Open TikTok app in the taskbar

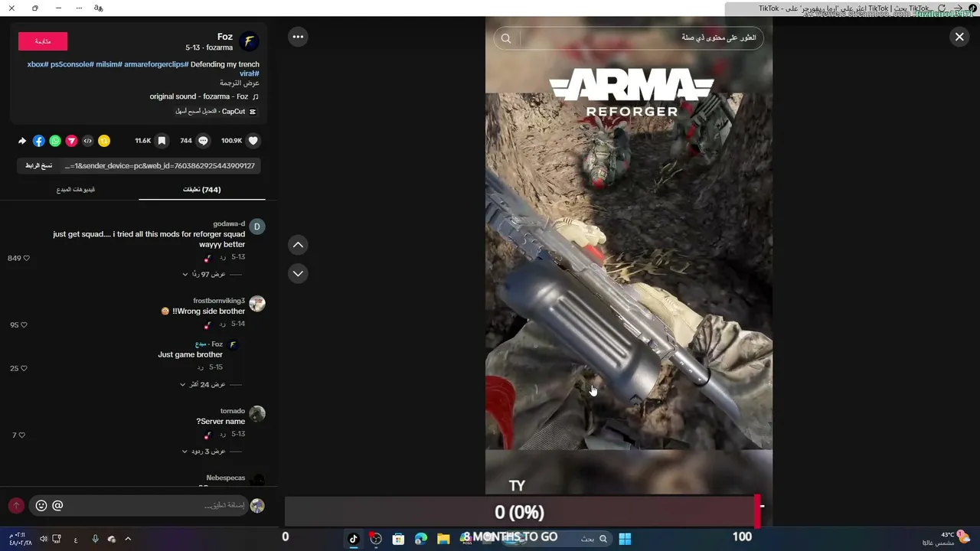pos(353,539)
